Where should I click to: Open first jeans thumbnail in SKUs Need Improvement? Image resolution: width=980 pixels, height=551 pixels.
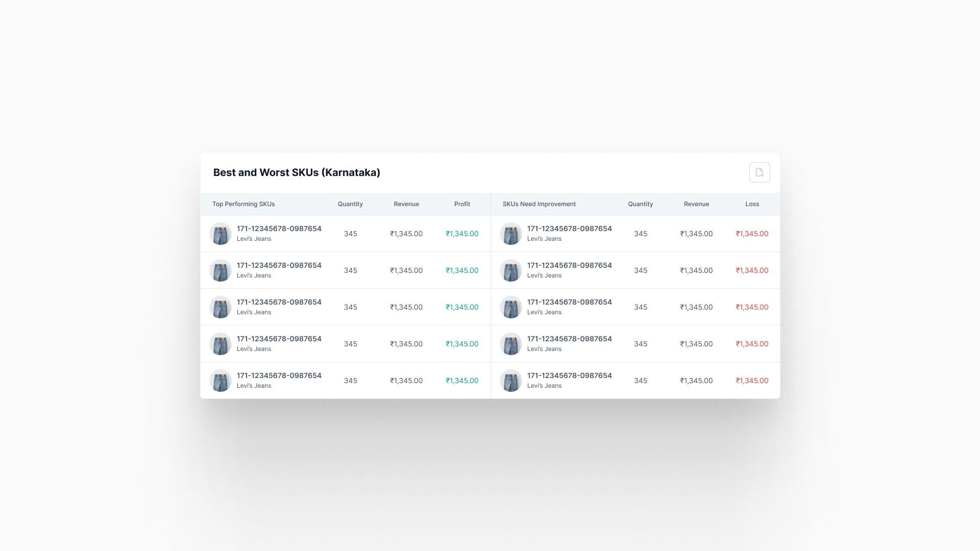click(x=511, y=234)
